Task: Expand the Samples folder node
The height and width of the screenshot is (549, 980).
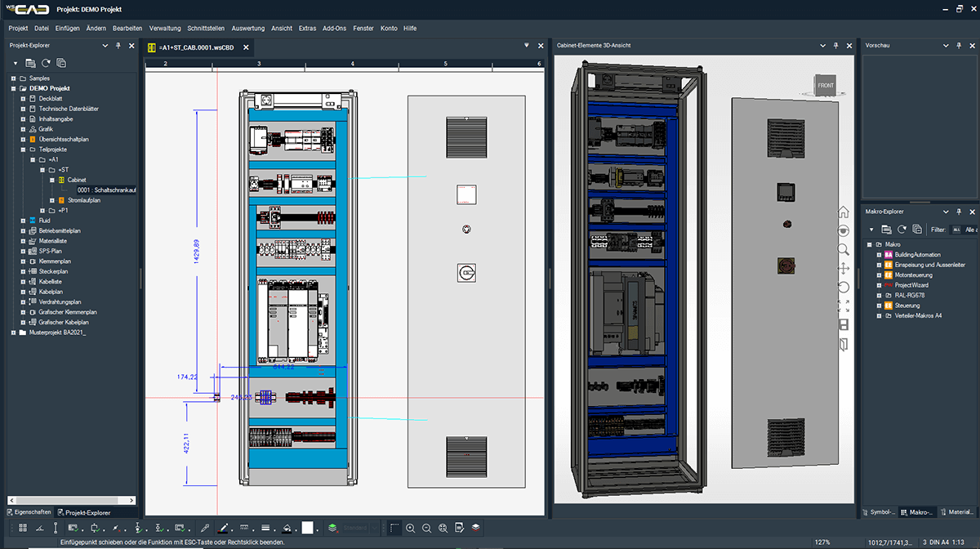Action: pos(13,78)
